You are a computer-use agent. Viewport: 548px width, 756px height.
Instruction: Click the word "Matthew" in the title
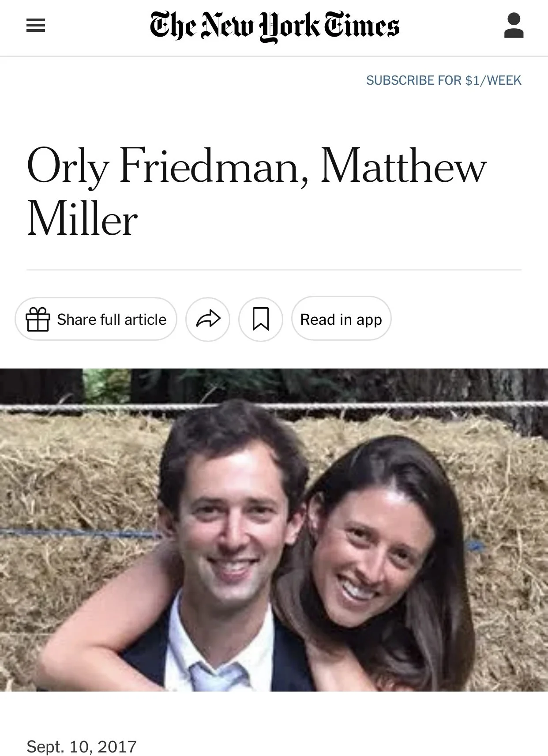403,166
